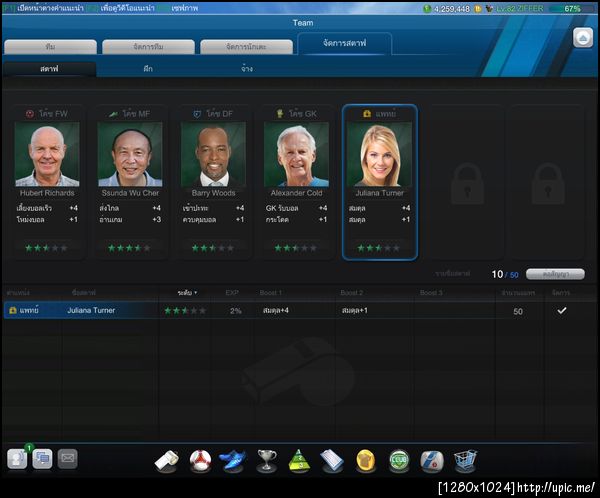
Task: Open the soccer ball icon in dock
Action: [200, 460]
